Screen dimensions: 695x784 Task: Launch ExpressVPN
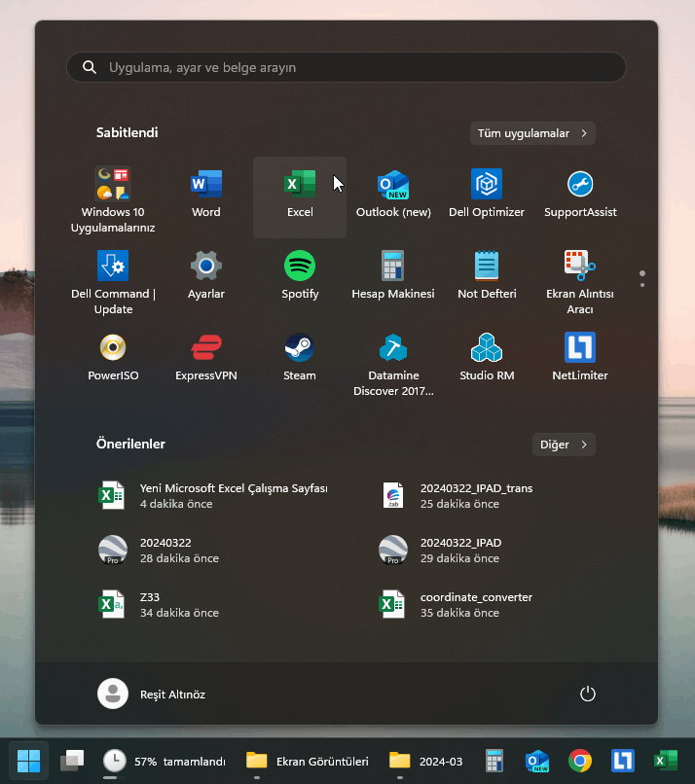206,362
